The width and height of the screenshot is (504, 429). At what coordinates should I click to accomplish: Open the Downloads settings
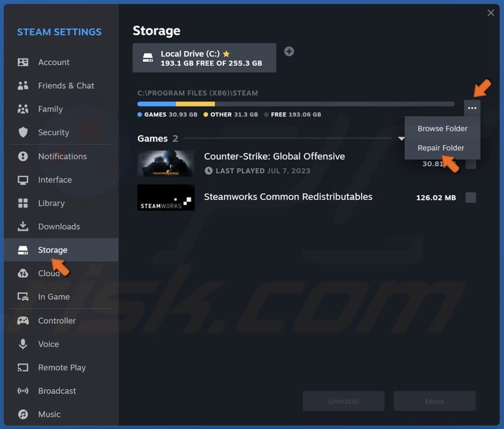[61, 226]
